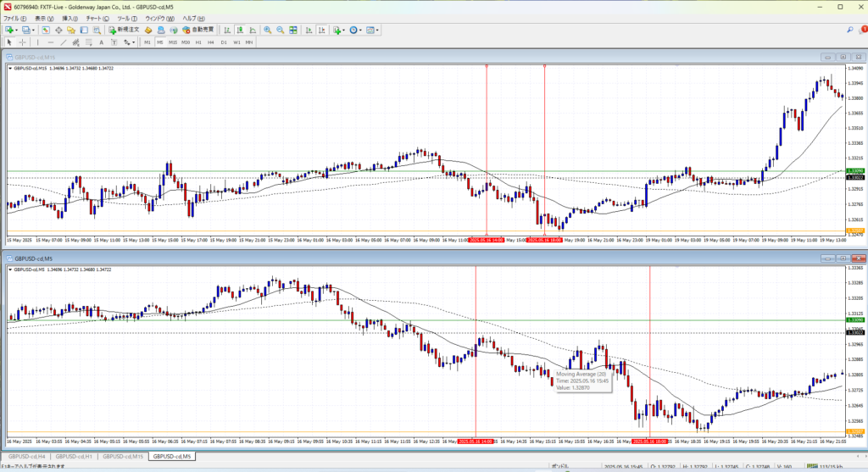868x472 pixels.
Task: Click the green price level label on lower chart
Action: [856, 320]
